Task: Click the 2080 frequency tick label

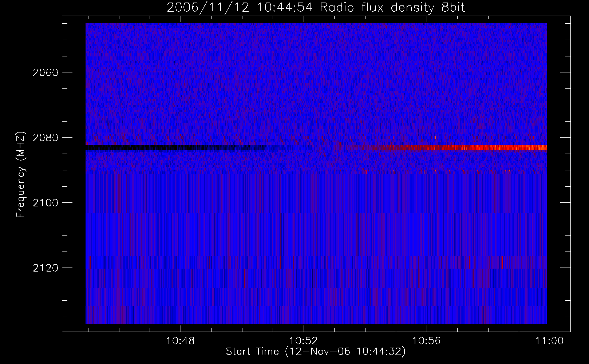Action: click(x=46, y=138)
